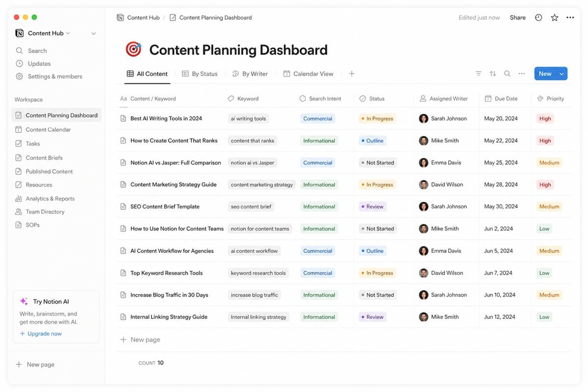Open Settings & members
This screenshot has height=392, width=588.
(49, 76)
